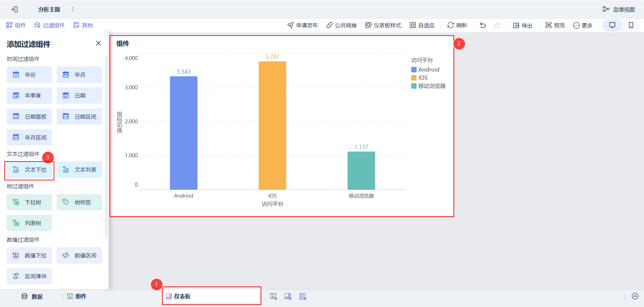Click the add-dashboard icon in the bottom bar
This screenshot has width=644, height=307.
[x=288, y=296]
